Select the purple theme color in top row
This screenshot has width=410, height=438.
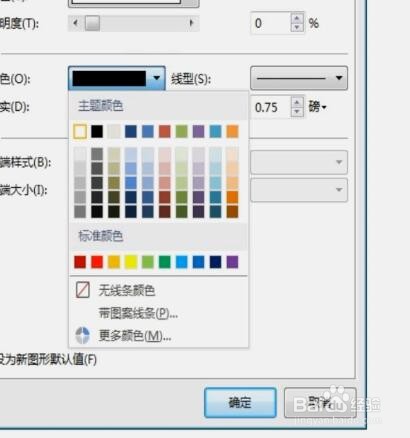click(198, 131)
